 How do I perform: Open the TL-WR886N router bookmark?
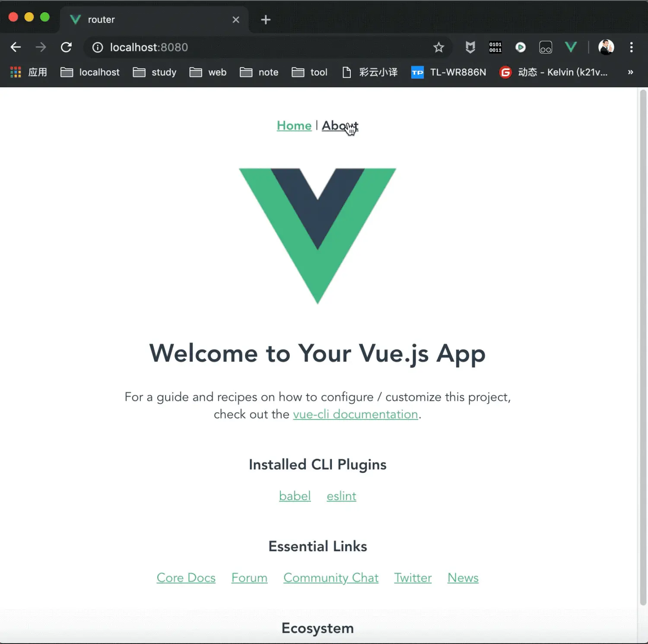point(448,72)
